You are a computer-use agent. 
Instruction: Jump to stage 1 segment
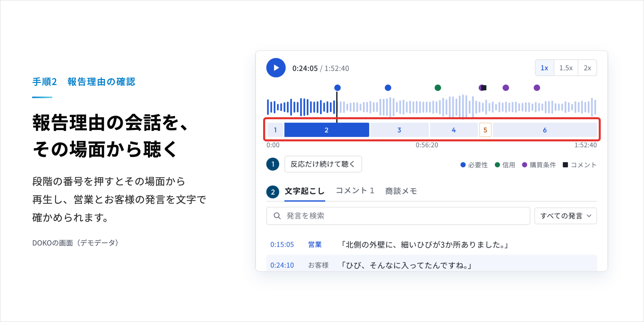click(275, 130)
